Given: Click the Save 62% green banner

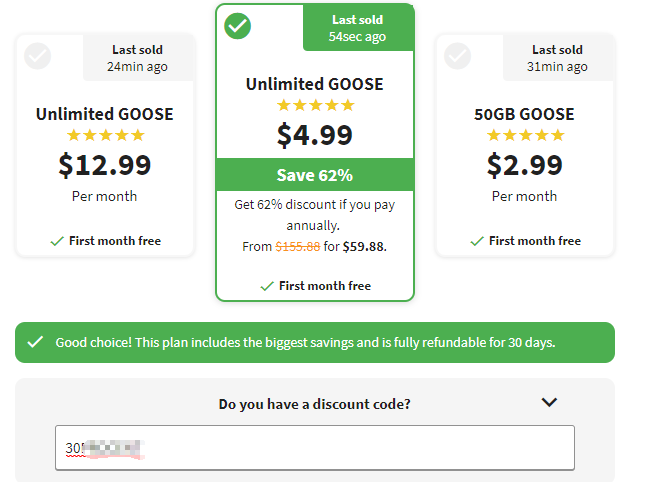Looking at the screenshot, I should (x=315, y=175).
